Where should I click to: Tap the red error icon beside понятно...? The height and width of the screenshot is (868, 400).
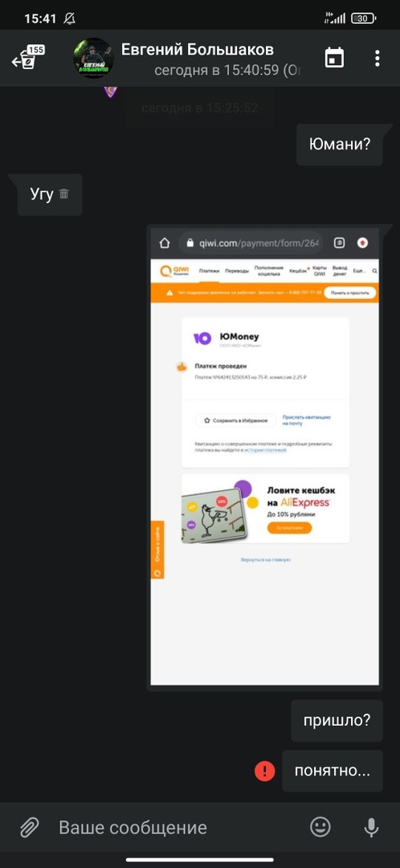[264, 771]
